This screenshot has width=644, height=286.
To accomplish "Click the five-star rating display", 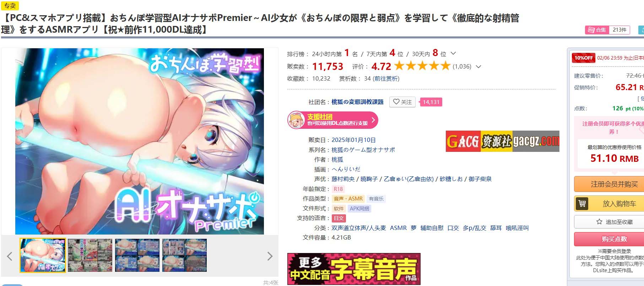I will coord(422,66).
